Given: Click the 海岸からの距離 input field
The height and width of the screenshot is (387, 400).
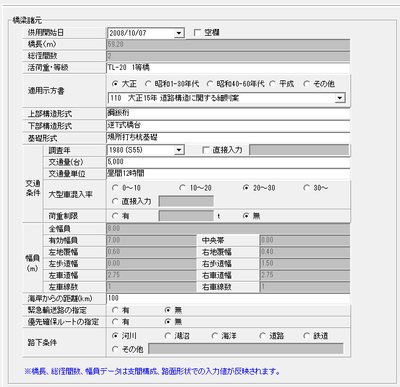Looking at the screenshot, I should coord(228,298).
